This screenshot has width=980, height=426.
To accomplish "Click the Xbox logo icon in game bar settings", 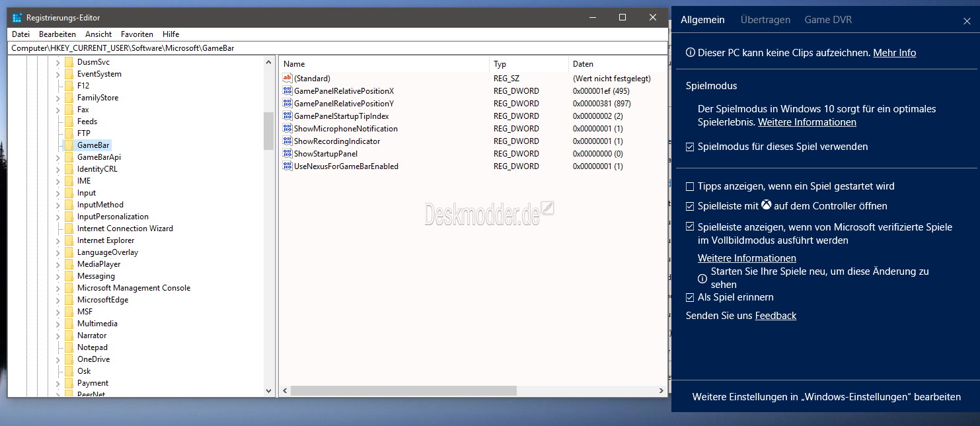I will click(767, 205).
